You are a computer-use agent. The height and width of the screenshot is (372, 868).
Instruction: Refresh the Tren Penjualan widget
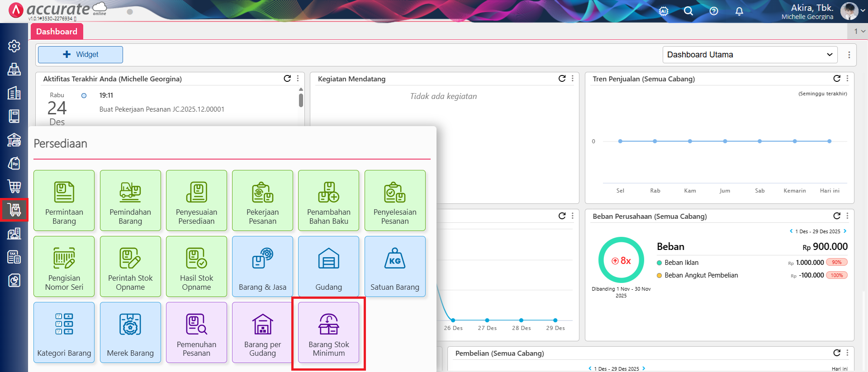[836, 79]
